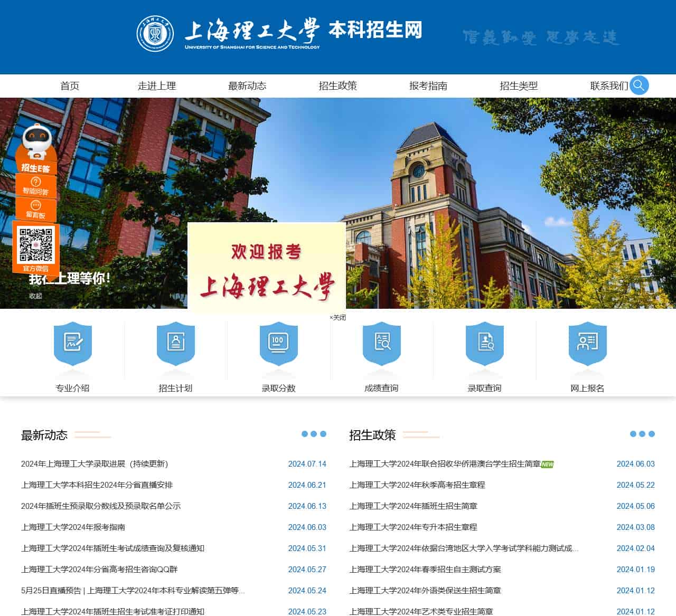The width and height of the screenshot is (676, 616).
Task: Click the NEW-tagged 华侨港澳台 admissions notice
Action: pos(446,464)
